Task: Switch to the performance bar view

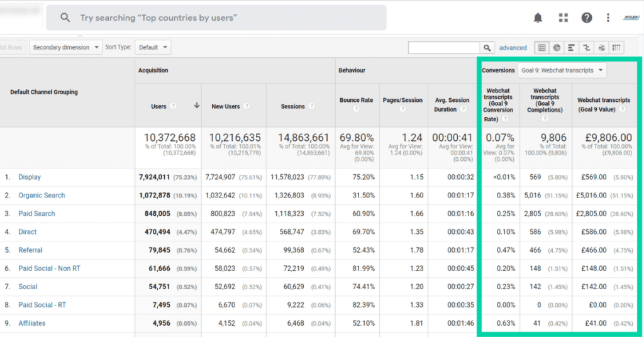Action: (572, 48)
